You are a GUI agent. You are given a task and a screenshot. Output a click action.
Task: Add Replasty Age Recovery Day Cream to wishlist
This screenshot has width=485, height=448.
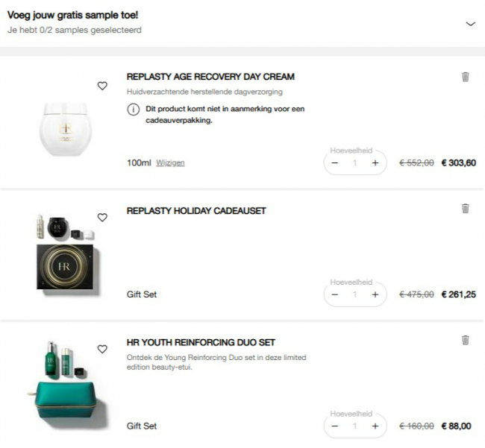[102, 86]
